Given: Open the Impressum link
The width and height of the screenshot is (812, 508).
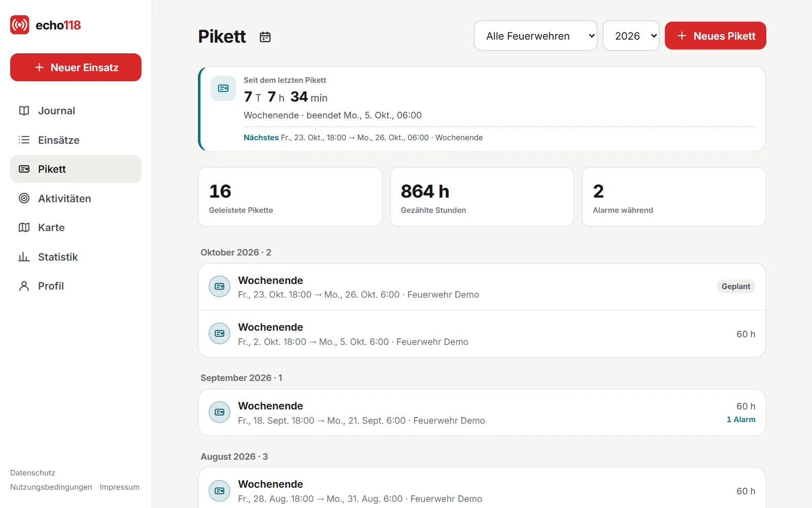Looking at the screenshot, I should tap(119, 487).
